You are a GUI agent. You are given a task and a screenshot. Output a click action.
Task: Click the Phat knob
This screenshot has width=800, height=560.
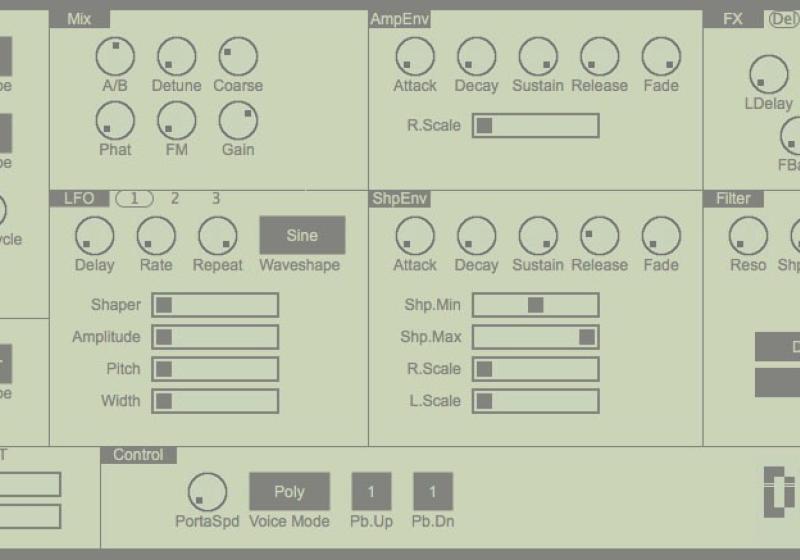[115, 121]
